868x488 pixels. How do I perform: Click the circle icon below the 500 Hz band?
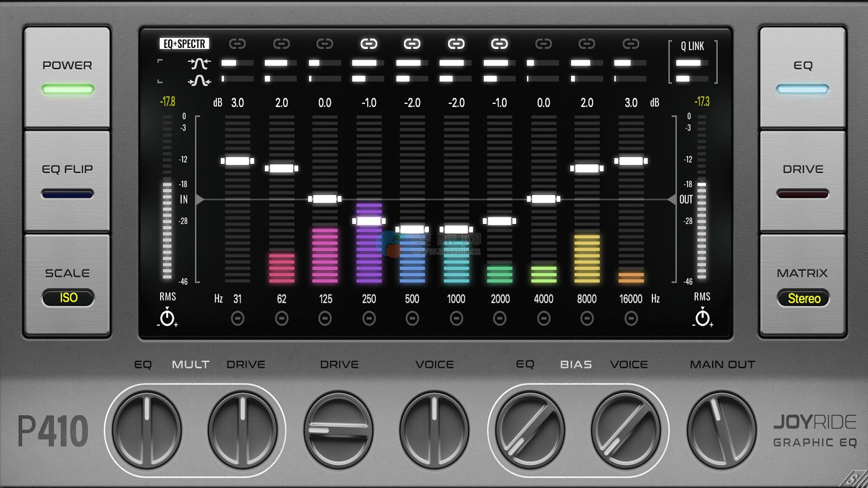point(412,319)
